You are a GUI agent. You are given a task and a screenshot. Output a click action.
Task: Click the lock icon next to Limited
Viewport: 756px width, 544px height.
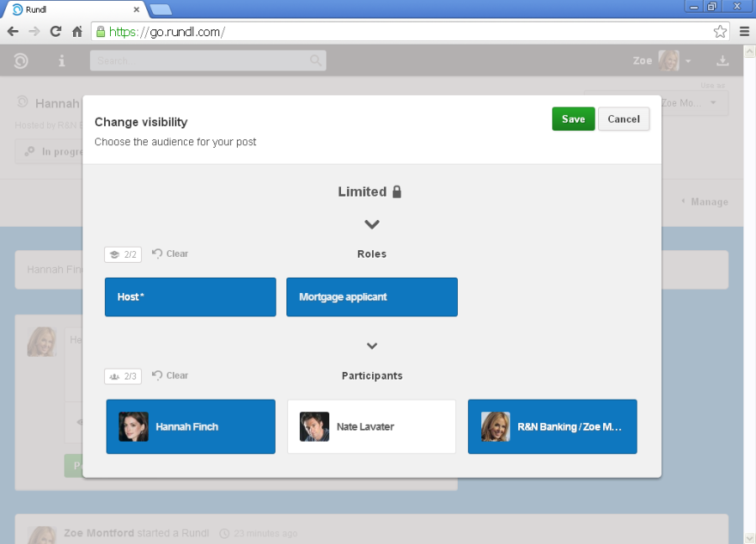[396, 191]
